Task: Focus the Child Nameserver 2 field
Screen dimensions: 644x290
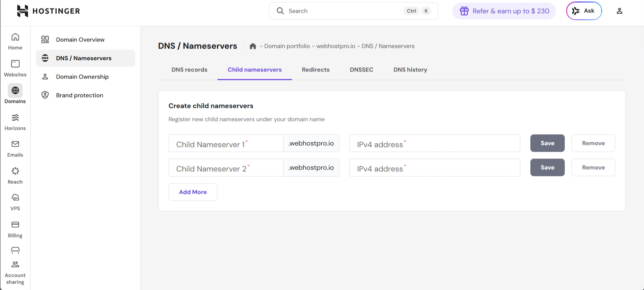Action: click(226, 168)
